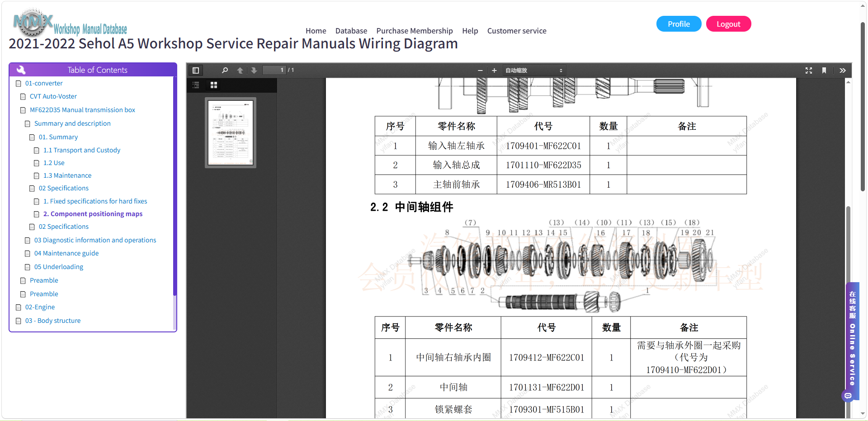Click table cell 1701110-MF622D35
The width and height of the screenshot is (868, 421).
[x=543, y=165]
